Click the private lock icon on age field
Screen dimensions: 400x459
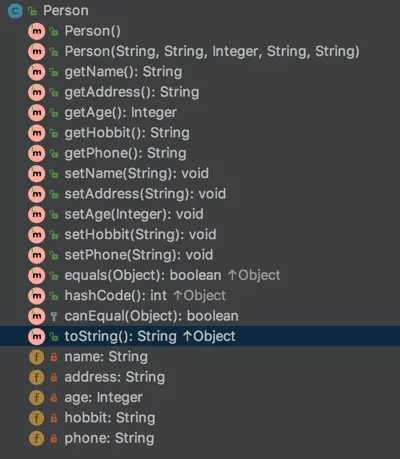54,398
